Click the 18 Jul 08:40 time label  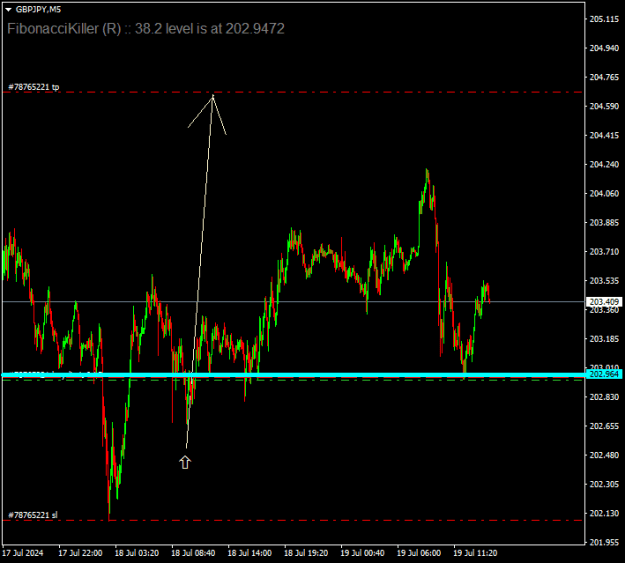pos(193,553)
